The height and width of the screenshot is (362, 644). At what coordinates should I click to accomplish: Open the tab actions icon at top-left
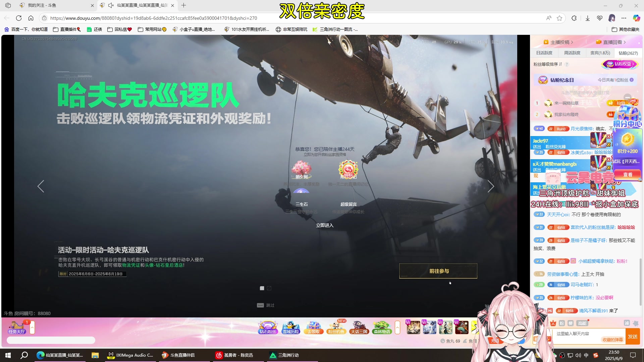point(8,5)
